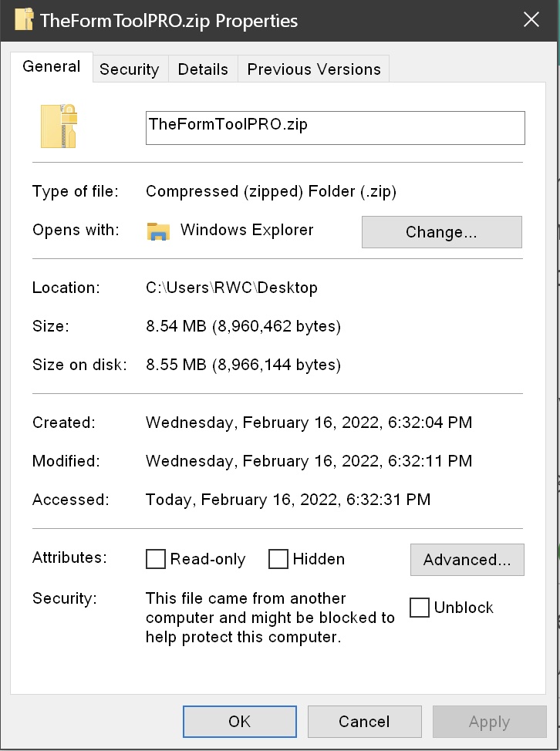Click the Windows Explorer icon
This screenshot has width=560, height=751.
tap(158, 231)
